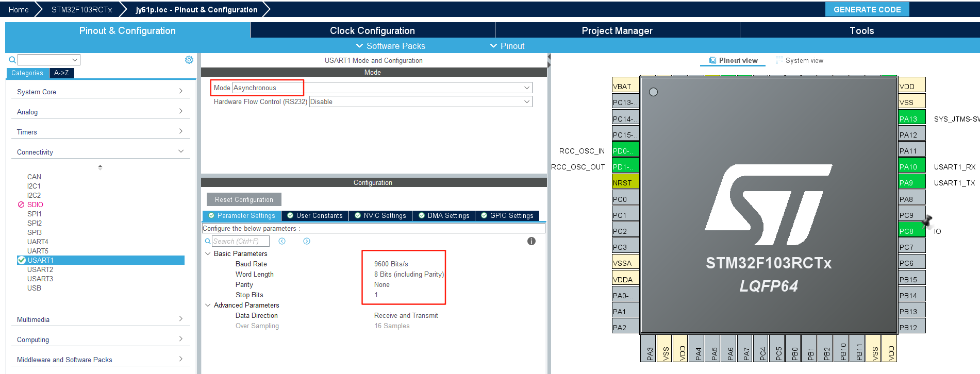
Task: Open the Pinout & Configuration tab
Action: click(127, 30)
